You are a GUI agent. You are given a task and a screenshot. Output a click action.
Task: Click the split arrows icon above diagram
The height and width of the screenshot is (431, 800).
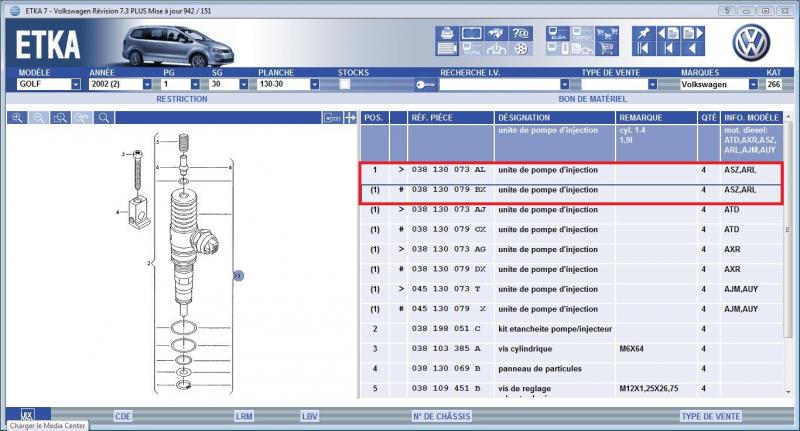(350, 118)
